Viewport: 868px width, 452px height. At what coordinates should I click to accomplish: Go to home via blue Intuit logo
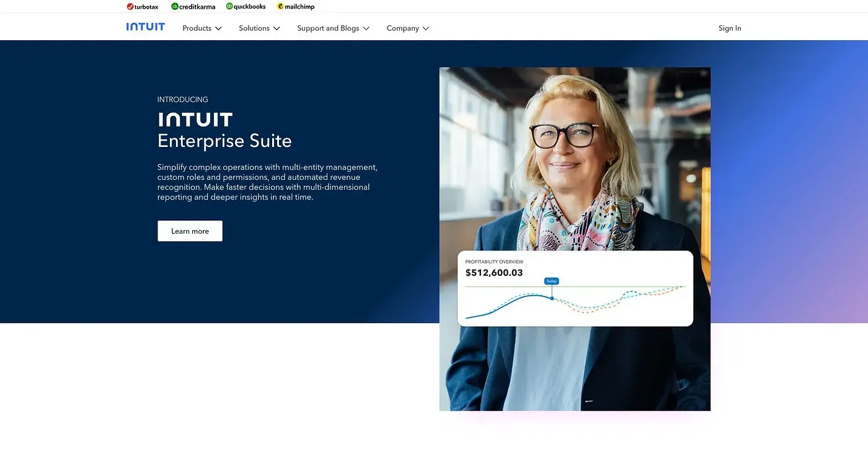click(146, 27)
